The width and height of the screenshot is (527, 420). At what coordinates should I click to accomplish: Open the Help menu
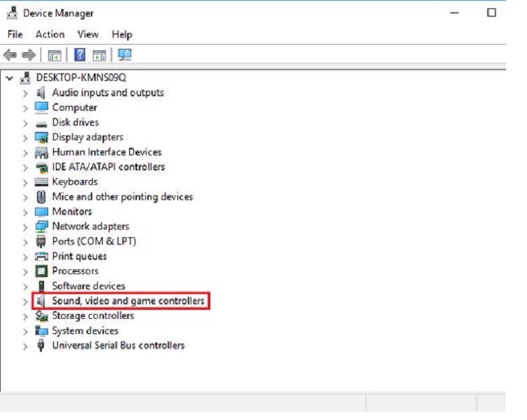click(122, 34)
